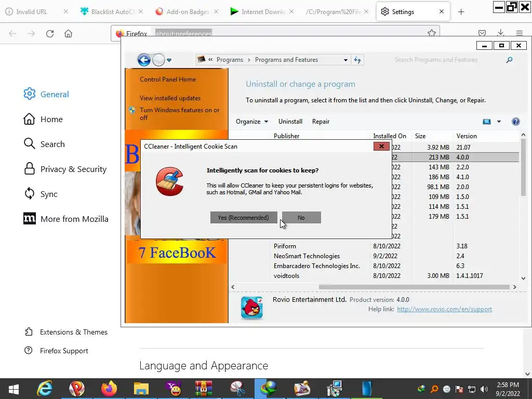Click the volume speaker tray icon
Viewport: 532px width, 399px height.
(x=484, y=389)
